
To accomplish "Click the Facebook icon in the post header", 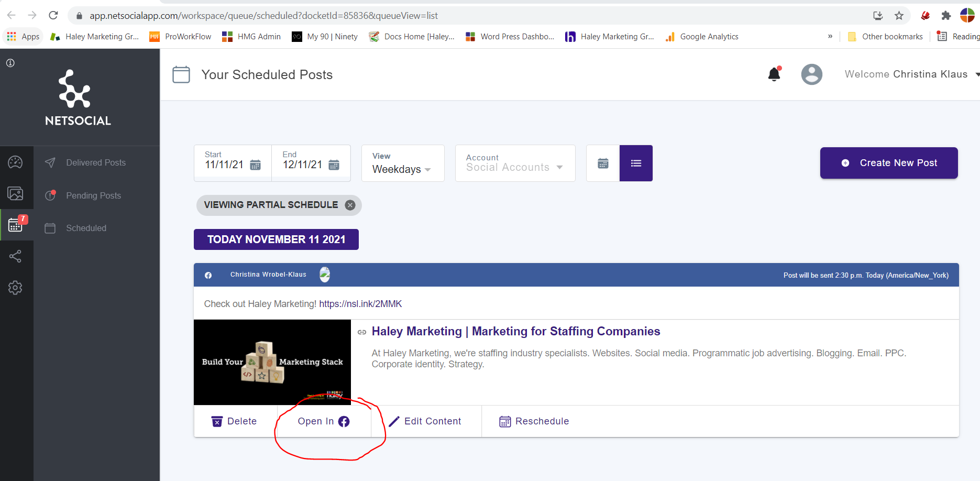I will (x=208, y=275).
